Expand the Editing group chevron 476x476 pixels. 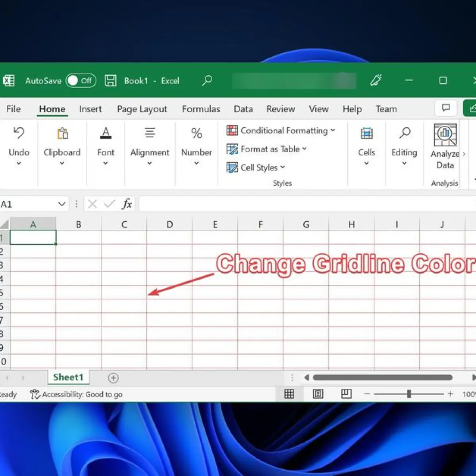pos(404,163)
